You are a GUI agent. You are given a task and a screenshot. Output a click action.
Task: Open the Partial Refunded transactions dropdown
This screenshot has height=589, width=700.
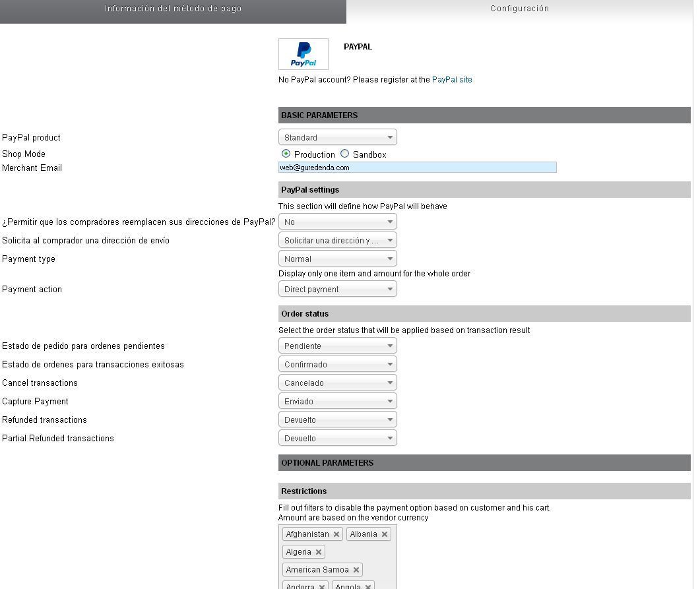tap(338, 438)
